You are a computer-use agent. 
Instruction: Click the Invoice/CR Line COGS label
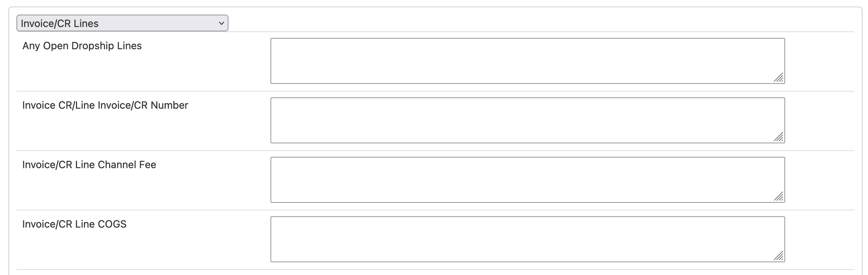click(74, 224)
